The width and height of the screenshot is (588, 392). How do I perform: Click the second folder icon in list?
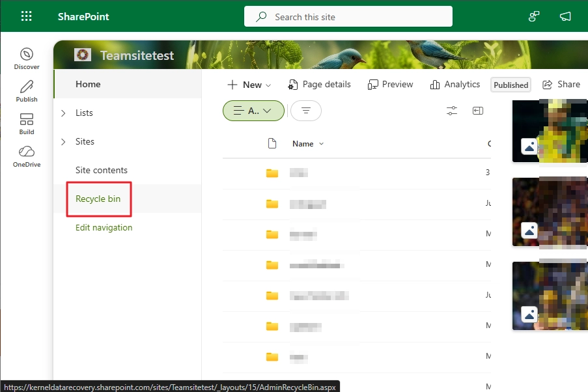click(272, 204)
